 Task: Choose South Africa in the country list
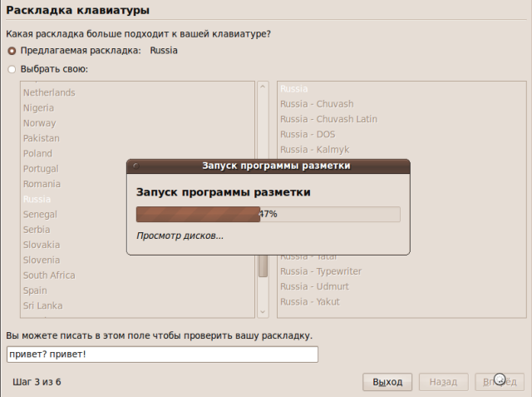(x=49, y=275)
